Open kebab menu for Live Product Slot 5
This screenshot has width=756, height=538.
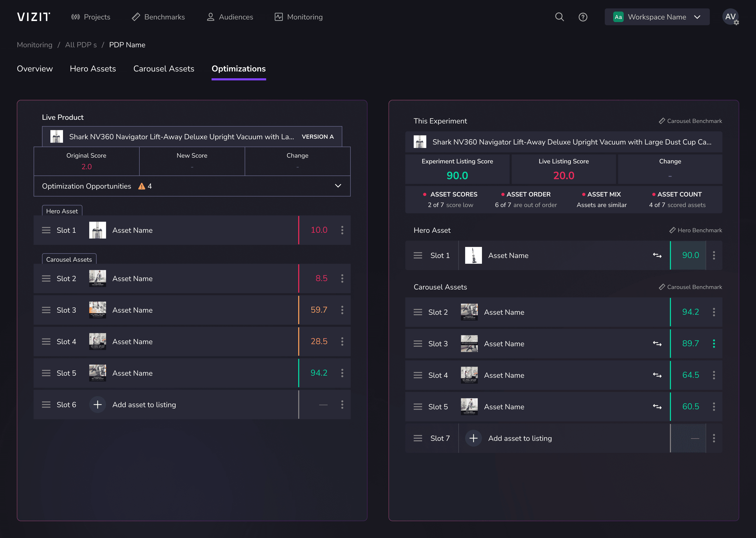coord(342,373)
